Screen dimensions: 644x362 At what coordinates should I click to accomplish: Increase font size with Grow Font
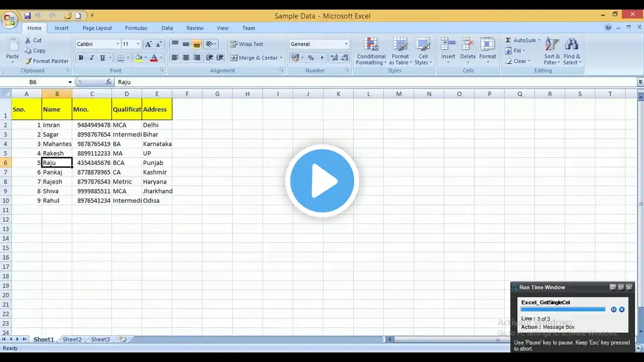(x=148, y=44)
